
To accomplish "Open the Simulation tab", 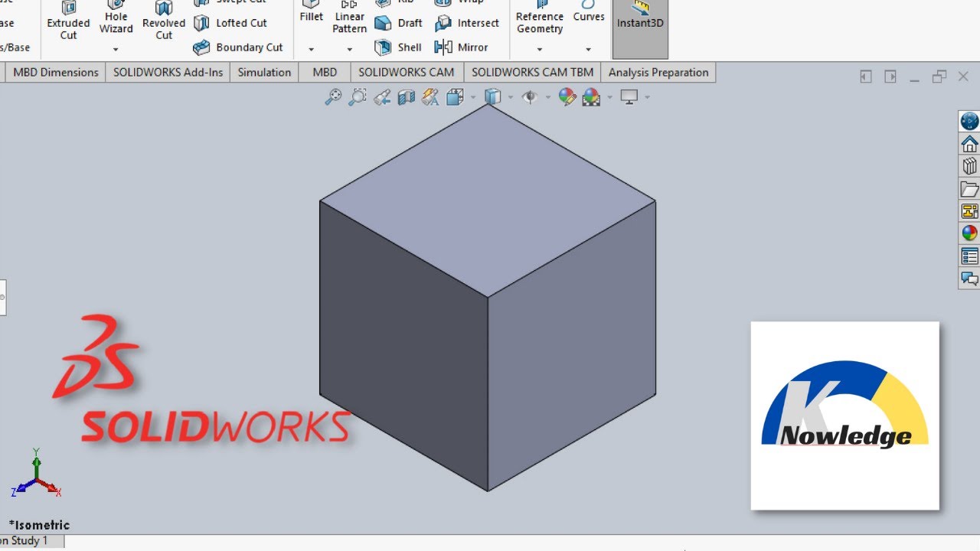I will pos(264,73).
